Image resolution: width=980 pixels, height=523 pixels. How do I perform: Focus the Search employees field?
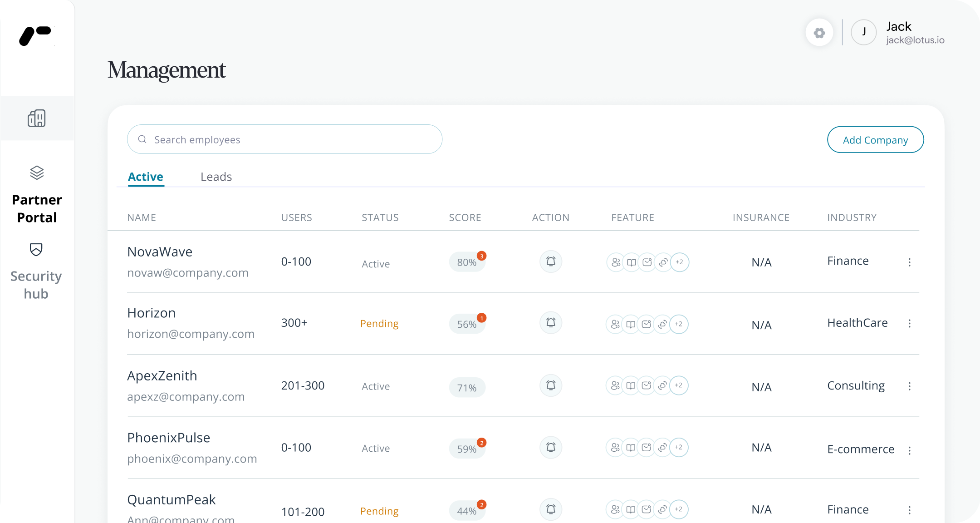point(284,139)
